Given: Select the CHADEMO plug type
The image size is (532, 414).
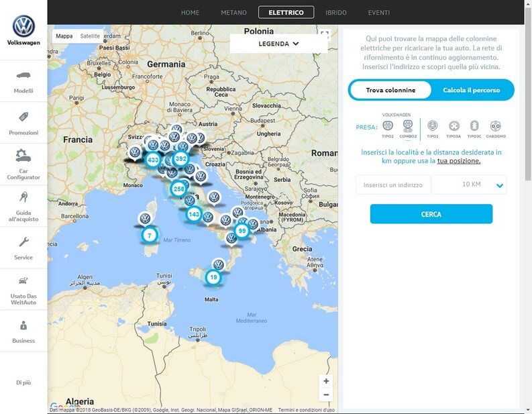Looking at the screenshot, I should click(496, 129).
